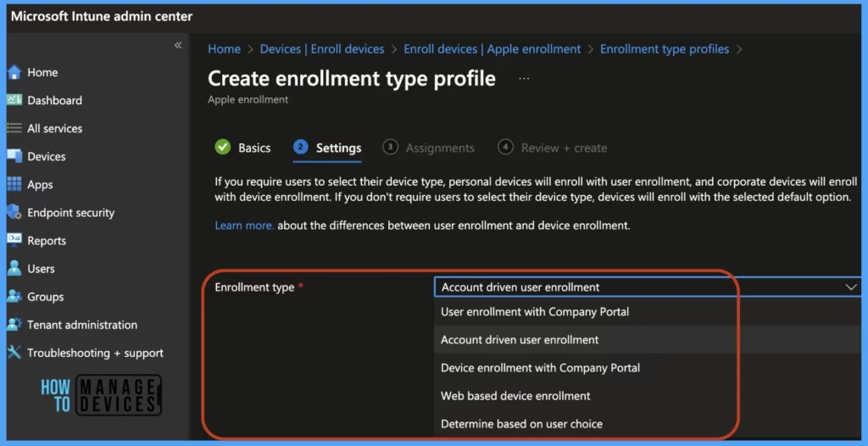Go to Devices | Enroll devices breadcrumb
Image resolution: width=868 pixels, height=446 pixels.
(x=322, y=49)
